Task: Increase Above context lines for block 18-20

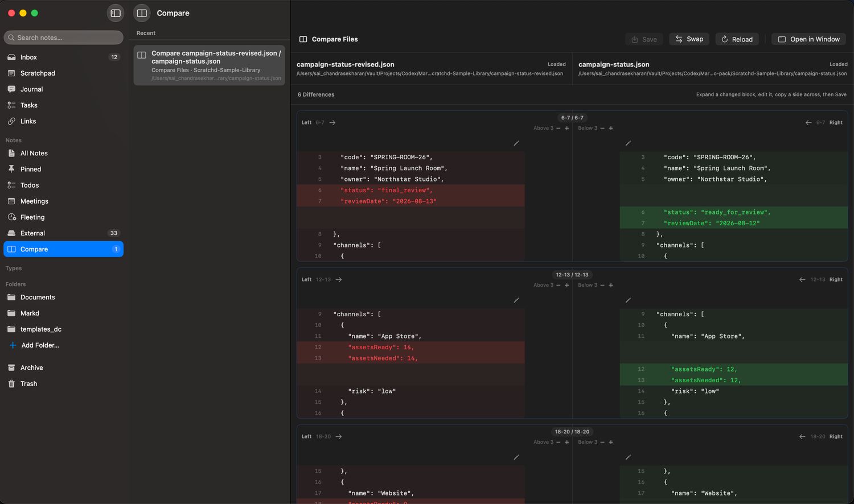Action: [566, 443]
